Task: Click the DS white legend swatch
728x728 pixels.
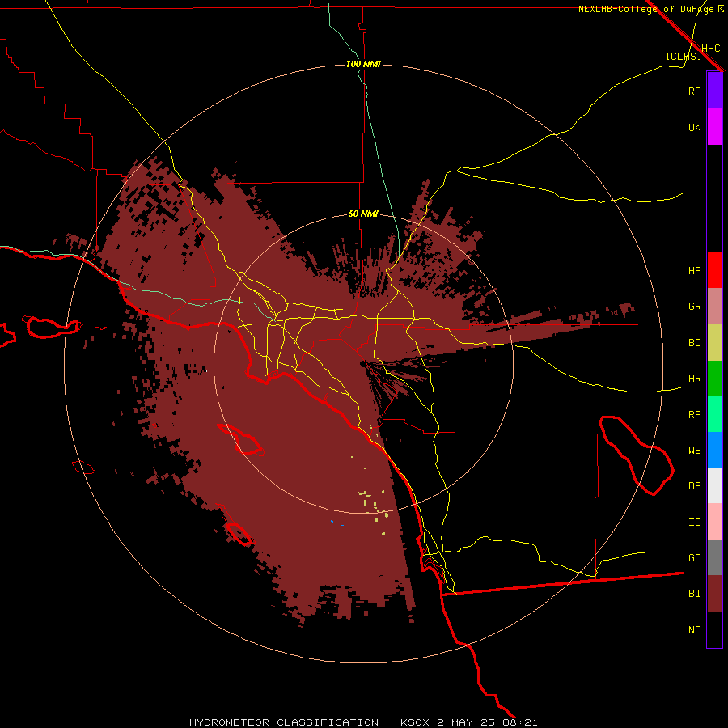Action: coord(714,485)
